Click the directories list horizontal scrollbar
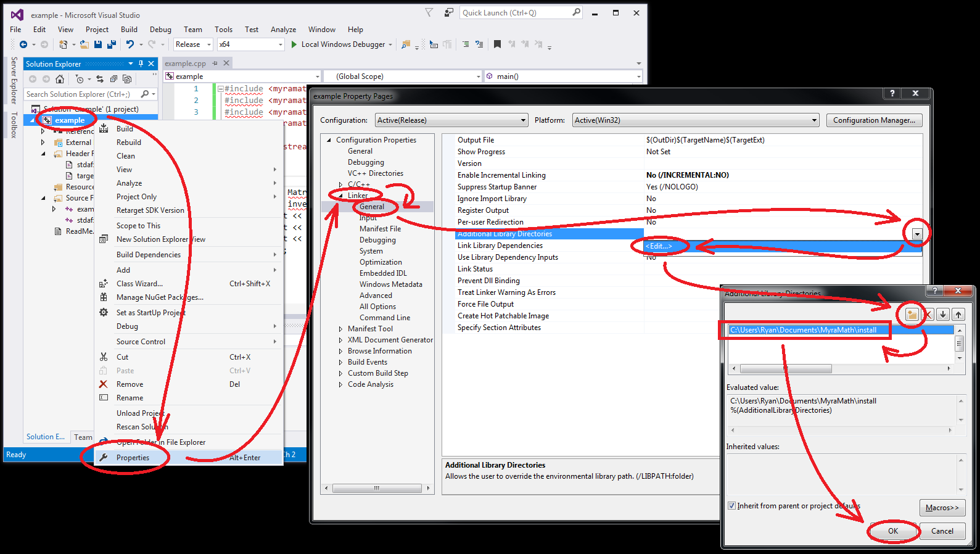Screen dimensions: 980x554 coord(841,369)
